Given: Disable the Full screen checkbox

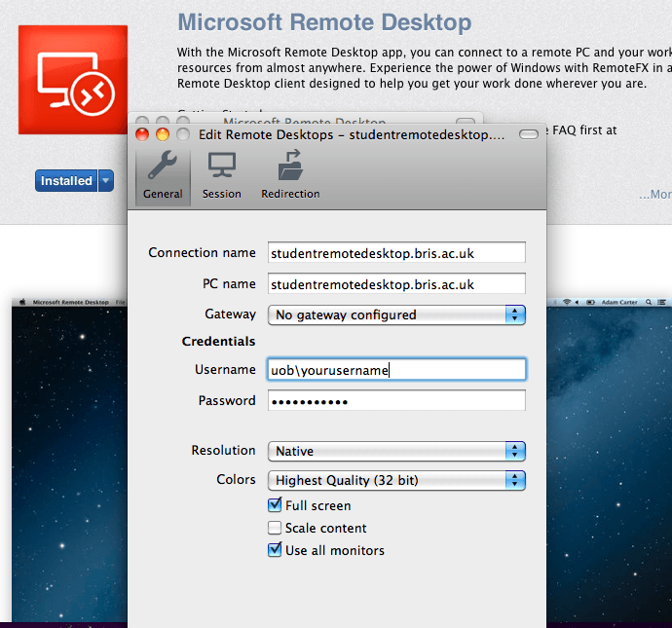Looking at the screenshot, I should tap(275, 505).
